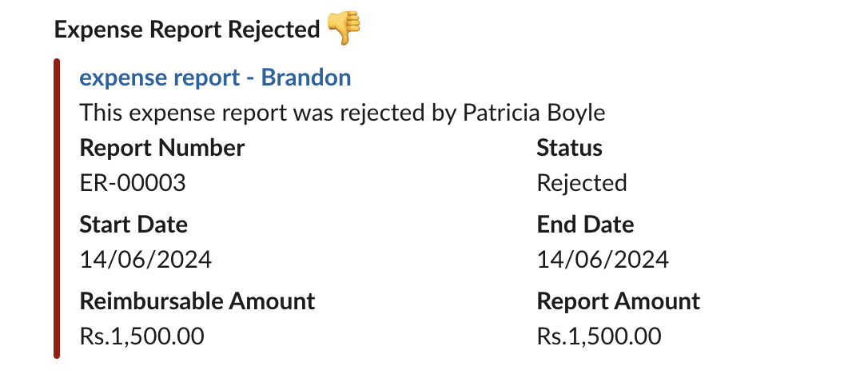The height and width of the screenshot is (382, 868).
Task: Click the report number ER-00003
Action: point(133,183)
